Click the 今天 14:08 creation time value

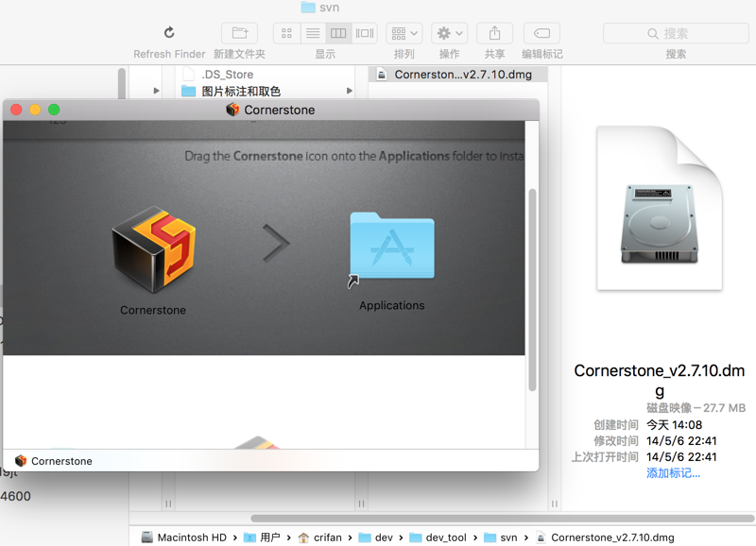pyautogui.click(x=674, y=425)
